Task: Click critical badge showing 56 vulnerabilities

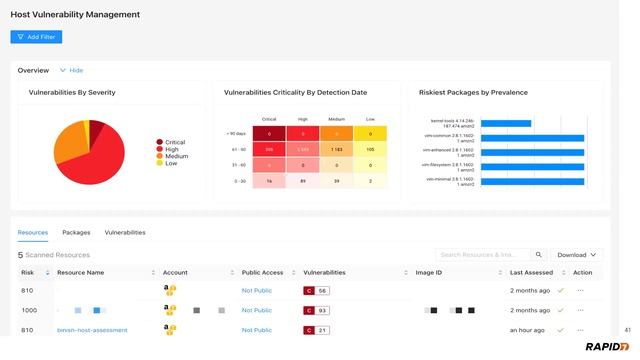Action: point(316,291)
